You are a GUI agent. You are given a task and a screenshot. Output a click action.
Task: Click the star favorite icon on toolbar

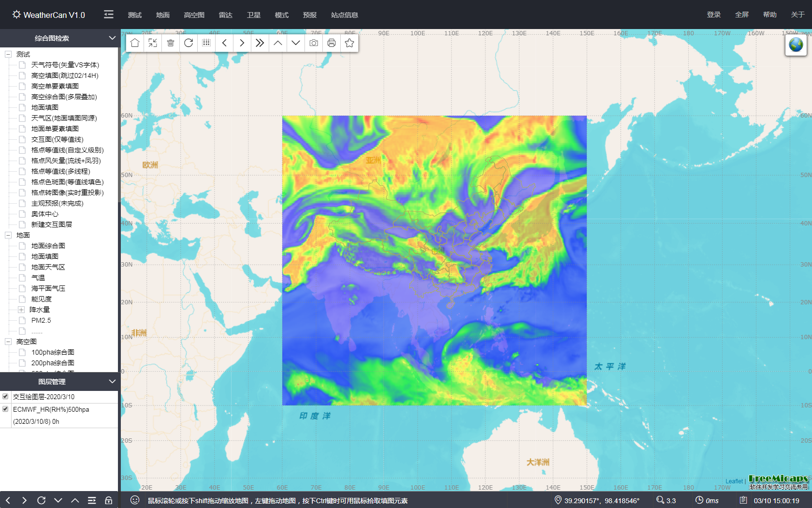[349, 43]
